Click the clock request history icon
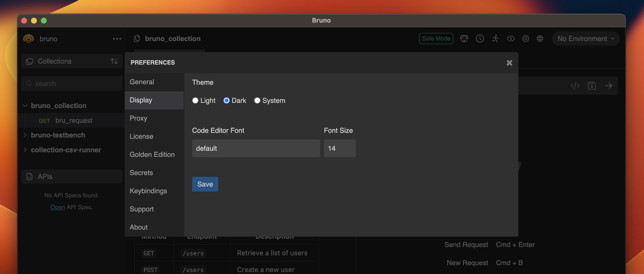This screenshot has height=274, width=644. pyautogui.click(x=480, y=39)
